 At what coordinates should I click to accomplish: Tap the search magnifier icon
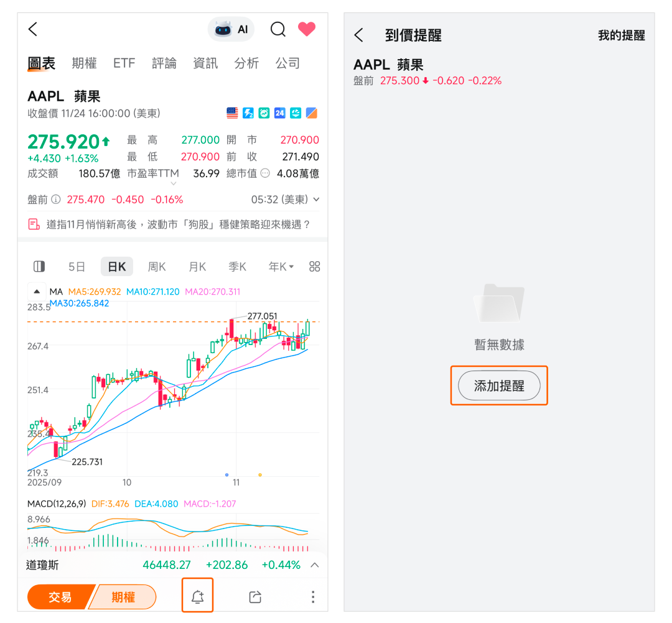[x=278, y=30]
